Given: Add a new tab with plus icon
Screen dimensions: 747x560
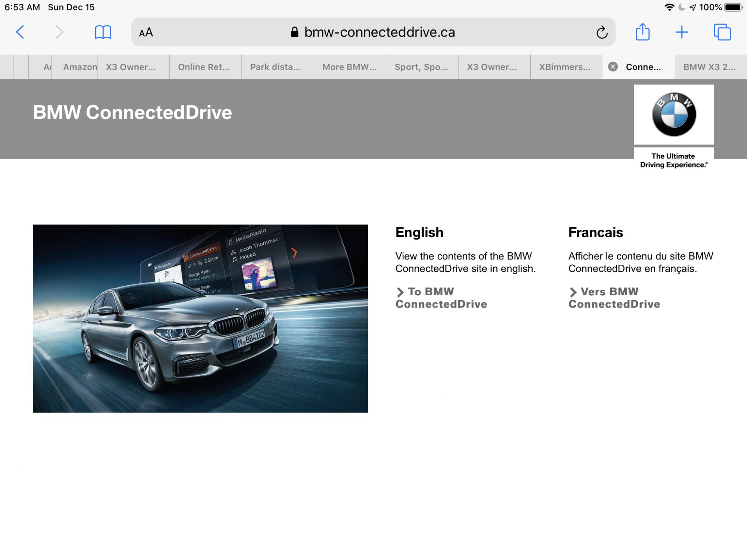Looking at the screenshot, I should click(x=682, y=32).
